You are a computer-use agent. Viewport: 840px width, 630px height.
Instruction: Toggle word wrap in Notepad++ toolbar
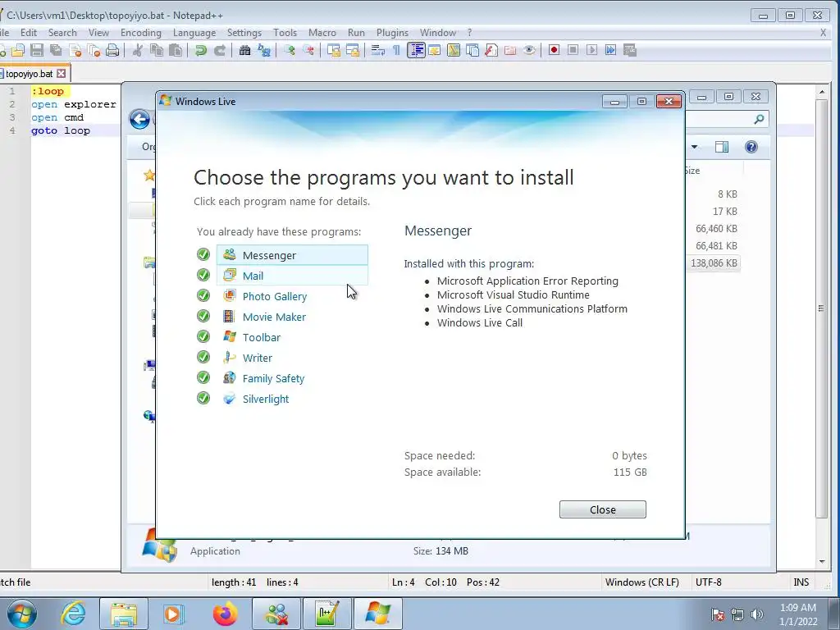pyautogui.click(x=377, y=50)
